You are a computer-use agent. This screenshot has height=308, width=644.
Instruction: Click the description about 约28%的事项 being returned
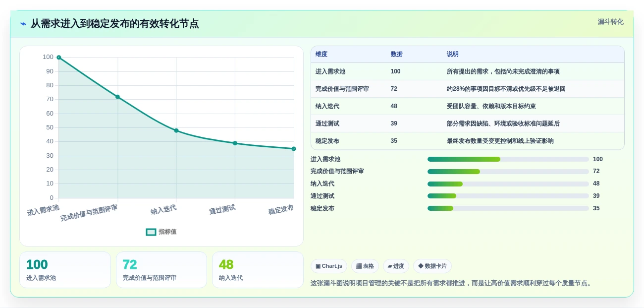click(506, 89)
